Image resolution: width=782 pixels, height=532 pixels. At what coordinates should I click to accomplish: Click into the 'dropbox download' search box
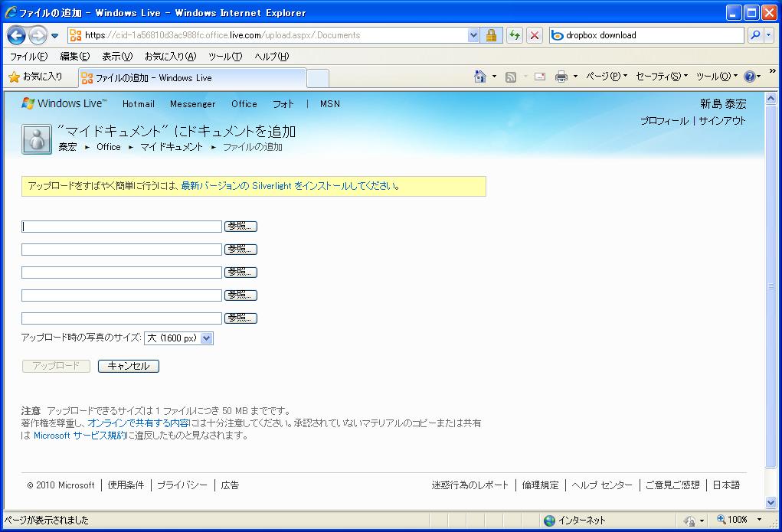[x=653, y=35]
